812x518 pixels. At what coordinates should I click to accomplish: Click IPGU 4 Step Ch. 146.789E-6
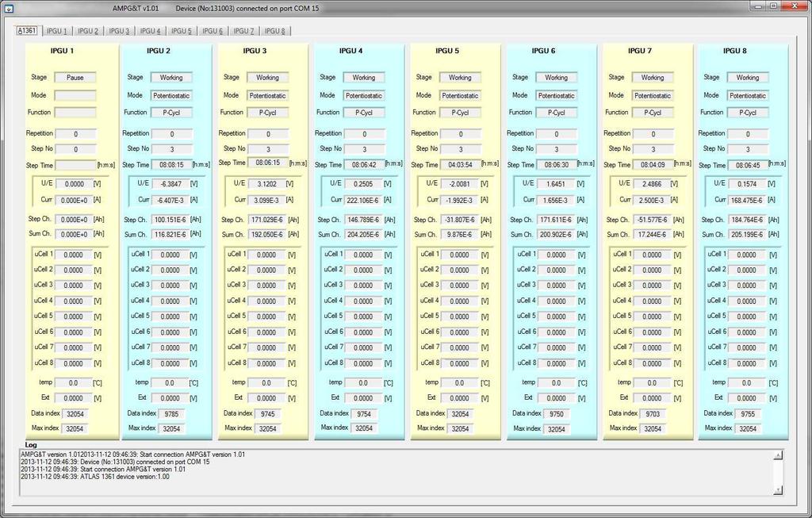point(362,220)
